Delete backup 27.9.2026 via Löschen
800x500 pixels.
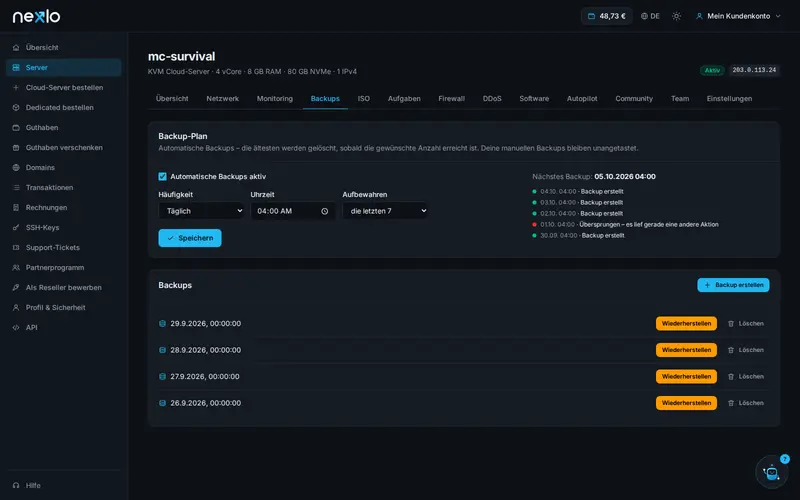[x=746, y=377]
